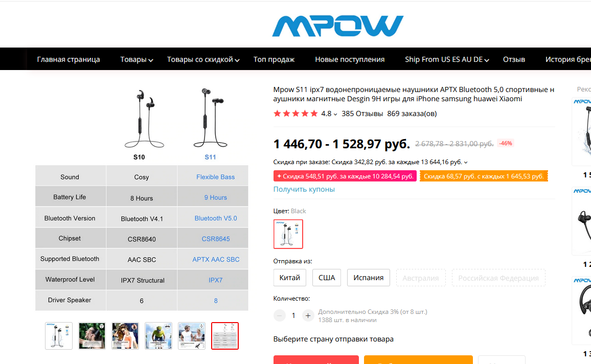Show the S10 vs S11 comparison thumbnail
This screenshot has height=364, width=591.
pos(225,336)
